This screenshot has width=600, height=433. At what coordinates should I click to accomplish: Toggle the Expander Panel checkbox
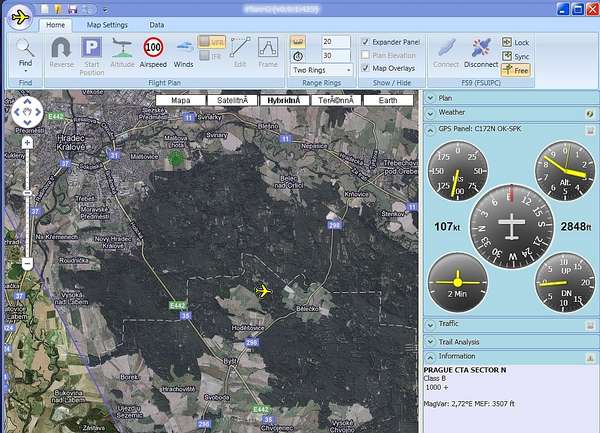(365, 42)
